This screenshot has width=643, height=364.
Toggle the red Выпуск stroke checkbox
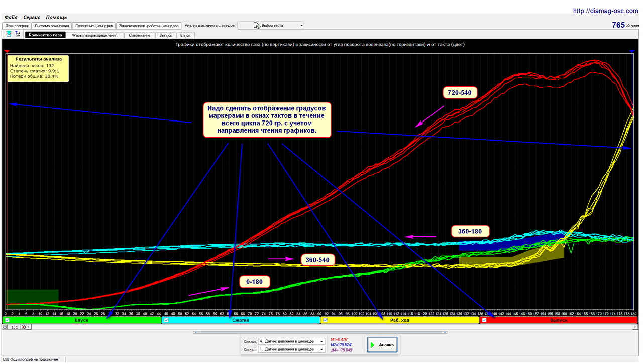[x=484, y=320]
